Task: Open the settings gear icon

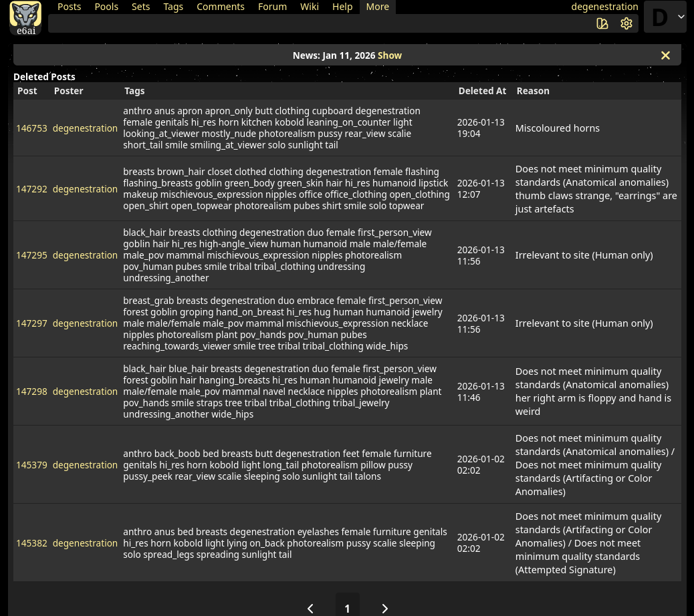Action: [626, 23]
